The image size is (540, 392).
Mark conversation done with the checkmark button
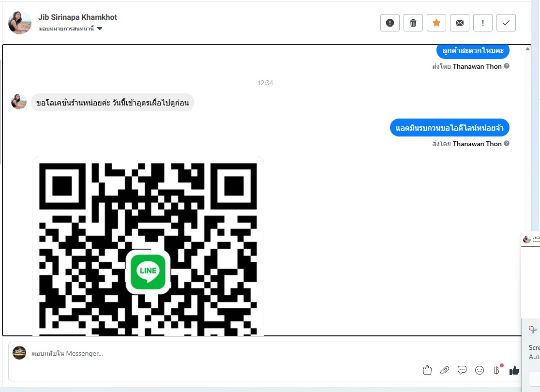[x=506, y=23]
